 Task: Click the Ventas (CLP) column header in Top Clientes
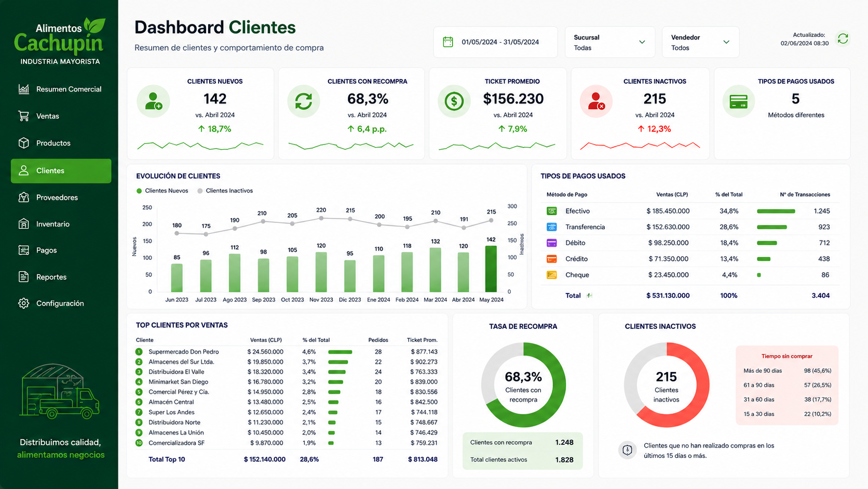pyautogui.click(x=266, y=340)
